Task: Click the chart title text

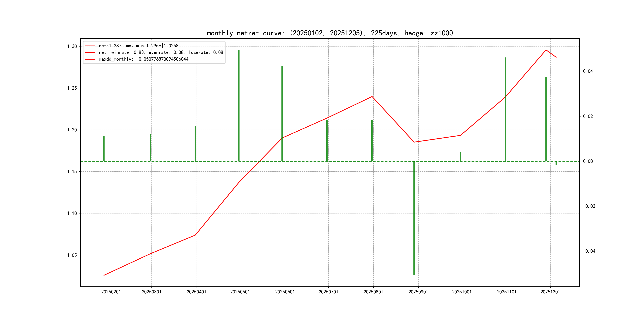Action: click(x=330, y=33)
